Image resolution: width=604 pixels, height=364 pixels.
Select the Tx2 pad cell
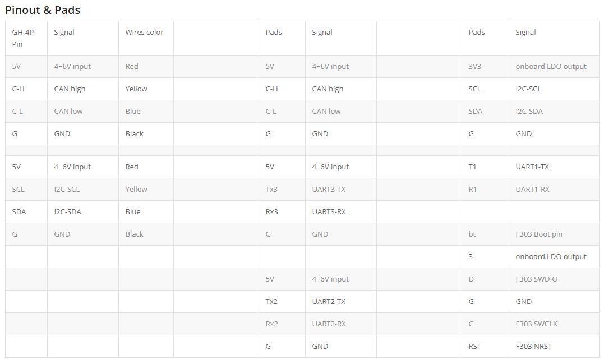(x=282, y=301)
